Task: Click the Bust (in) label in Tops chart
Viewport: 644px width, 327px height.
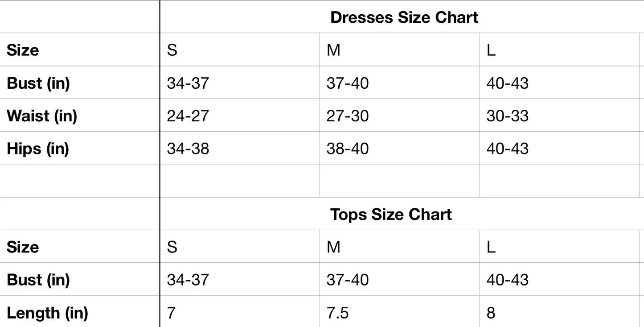Action: click(x=38, y=280)
